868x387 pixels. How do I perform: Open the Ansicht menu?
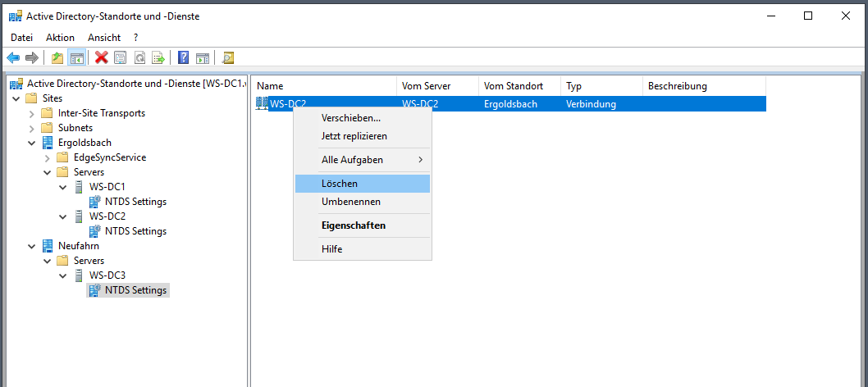click(104, 38)
